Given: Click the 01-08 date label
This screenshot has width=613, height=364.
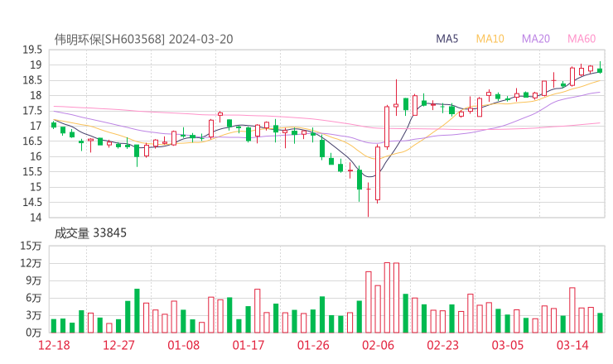Looking at the screenshot, I should pos(183,345).
